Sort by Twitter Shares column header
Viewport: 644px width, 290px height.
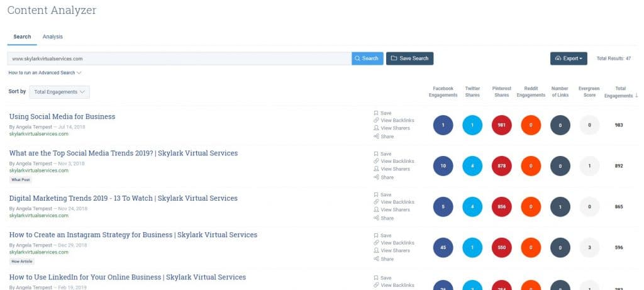point(472,92)
